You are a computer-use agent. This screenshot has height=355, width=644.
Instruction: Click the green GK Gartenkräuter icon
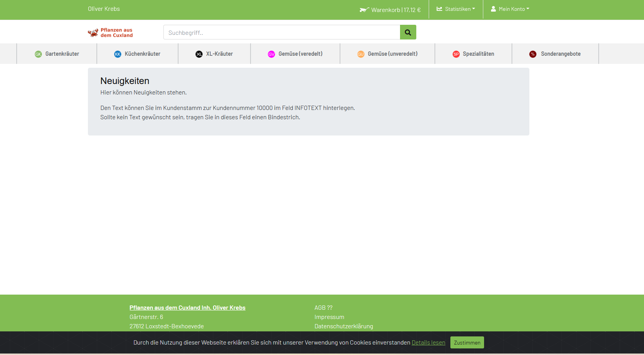click(x=38, y=54)
